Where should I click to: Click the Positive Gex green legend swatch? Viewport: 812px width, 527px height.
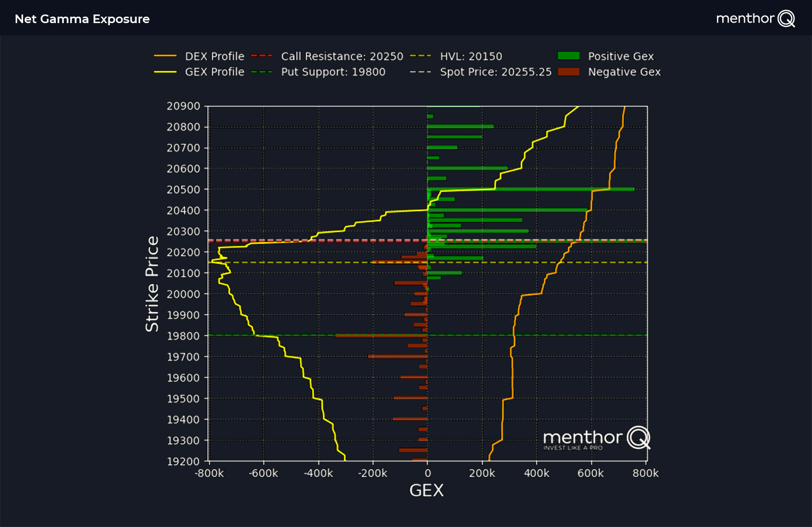(568, 56)
